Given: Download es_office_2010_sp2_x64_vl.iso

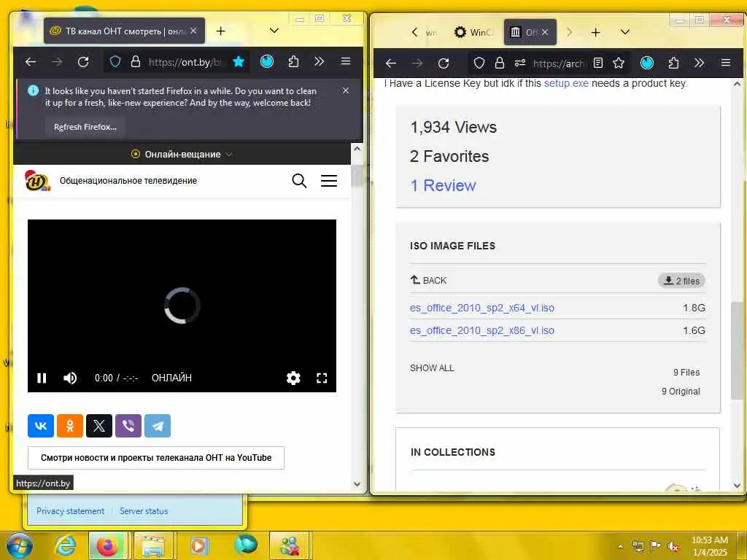Looking at the screenshot, I should [x=482, y=308].
